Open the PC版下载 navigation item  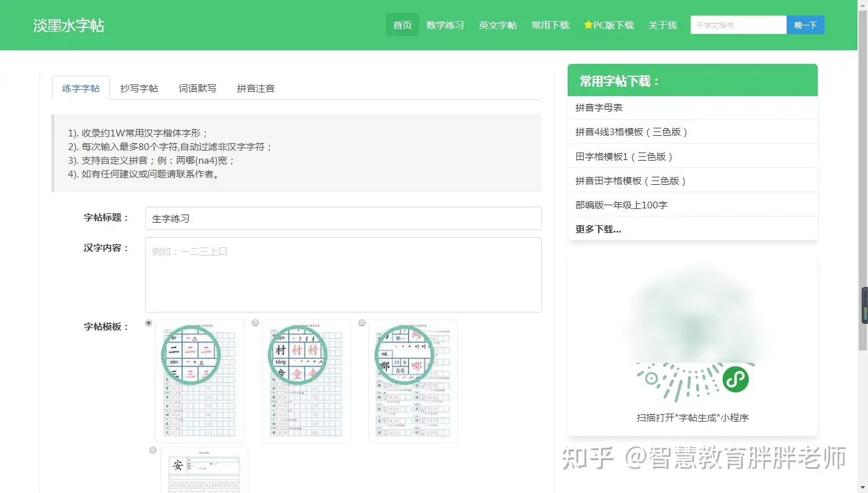click(x=609, y=25)
